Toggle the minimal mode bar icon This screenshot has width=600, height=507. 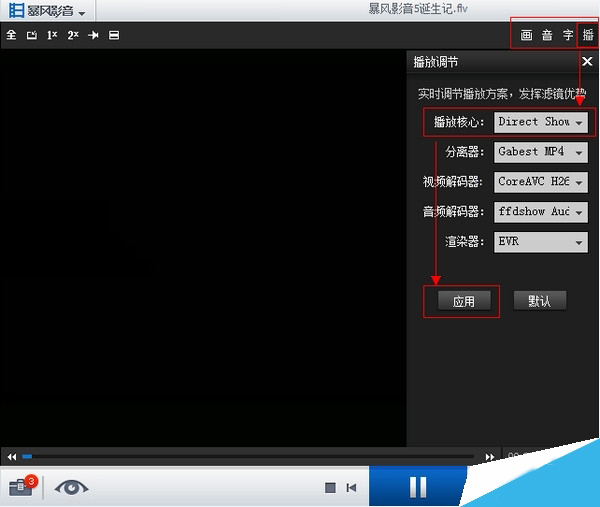pos(114,35)
